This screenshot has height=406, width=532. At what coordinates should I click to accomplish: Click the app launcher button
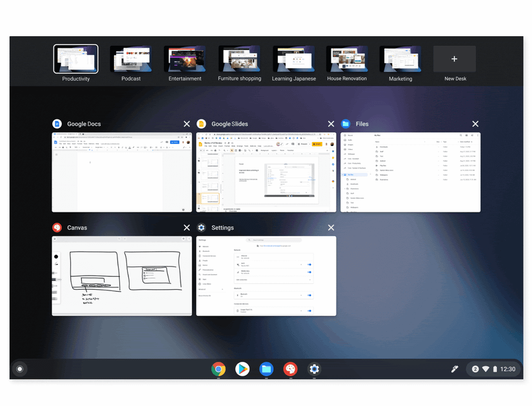(19, 369)
